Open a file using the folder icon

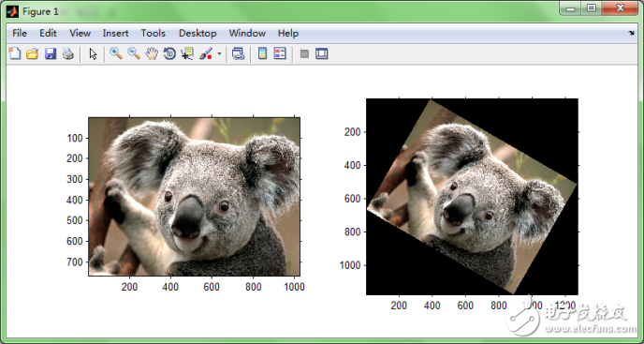[x=33, y=54]
